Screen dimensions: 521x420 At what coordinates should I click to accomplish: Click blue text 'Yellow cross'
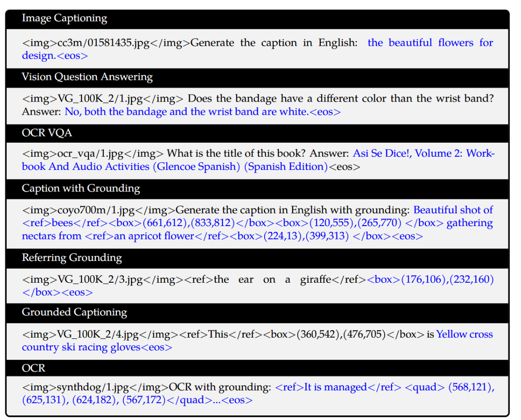point(464,334)
